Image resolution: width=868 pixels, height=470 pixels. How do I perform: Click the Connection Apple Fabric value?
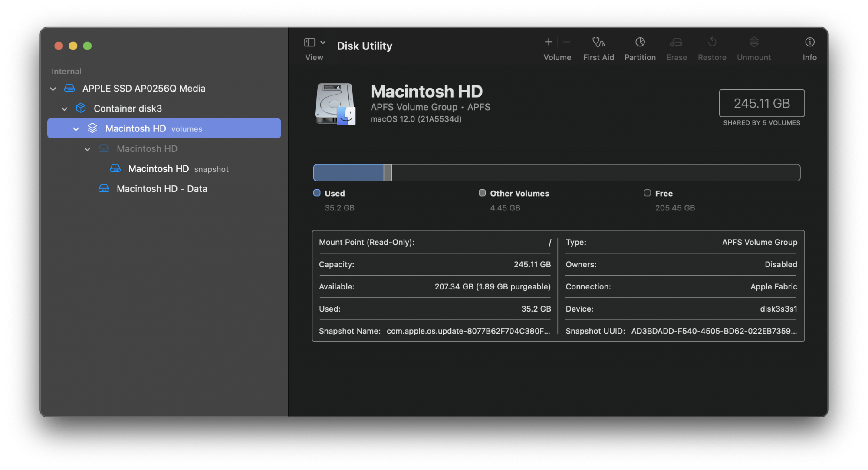774,287
